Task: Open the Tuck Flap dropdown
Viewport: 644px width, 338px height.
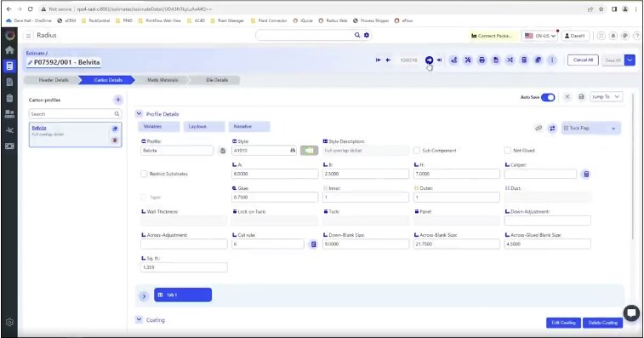Action: [590, 129]
